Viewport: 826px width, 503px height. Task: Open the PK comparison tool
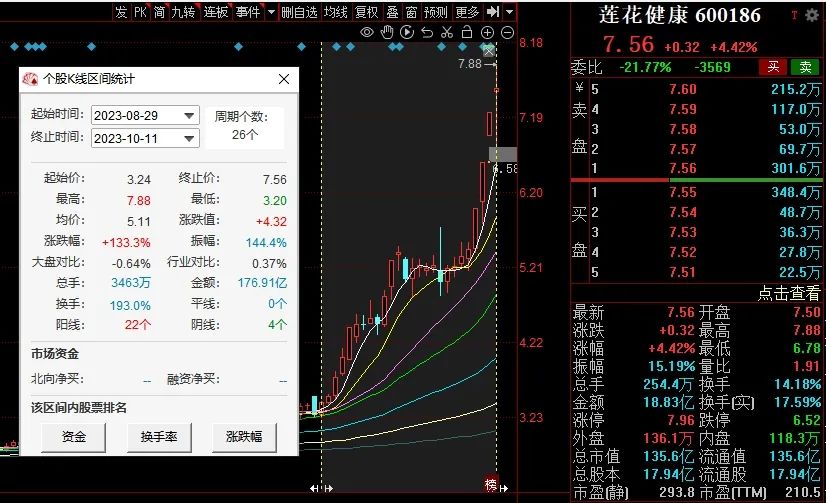point(141,12)
